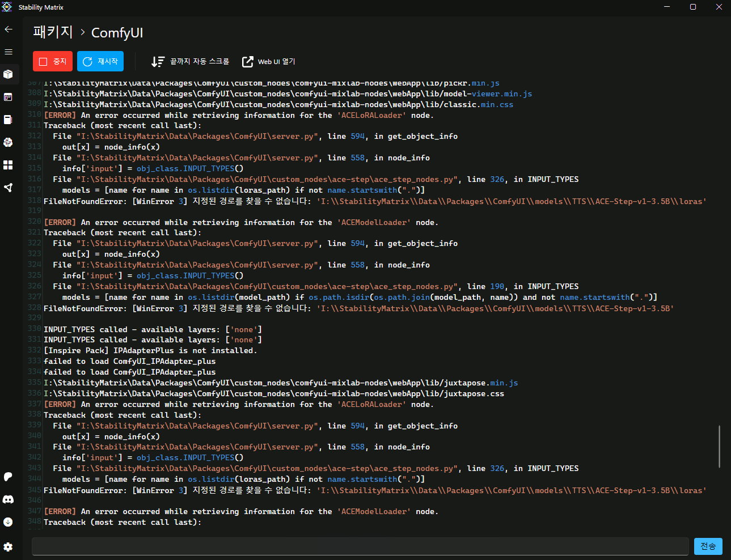Open the Discord link icon
This screenshot has width=731, height=560.
9,499
